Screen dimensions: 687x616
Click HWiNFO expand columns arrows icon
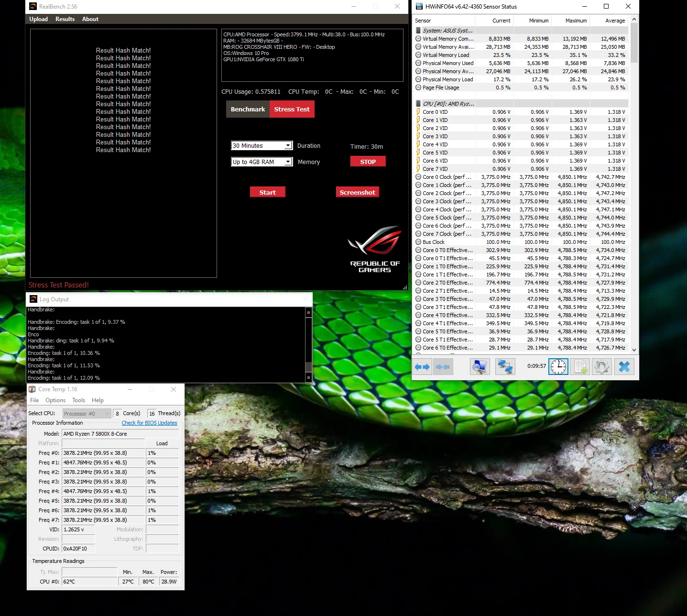[422, 367]
